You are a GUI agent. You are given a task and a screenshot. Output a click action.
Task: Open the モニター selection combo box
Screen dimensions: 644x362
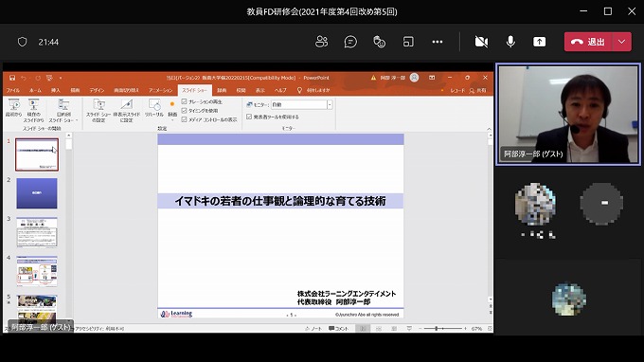[301, 105]
